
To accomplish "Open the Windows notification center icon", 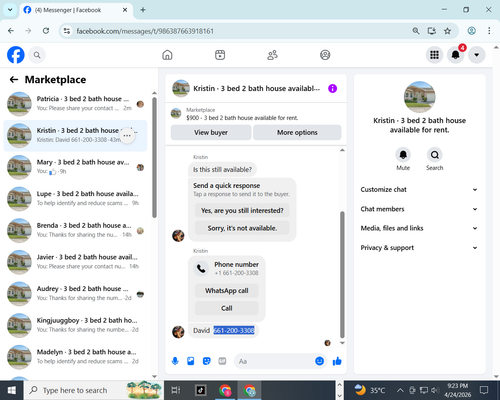I will pyautogui.click(x=484, y=390).
